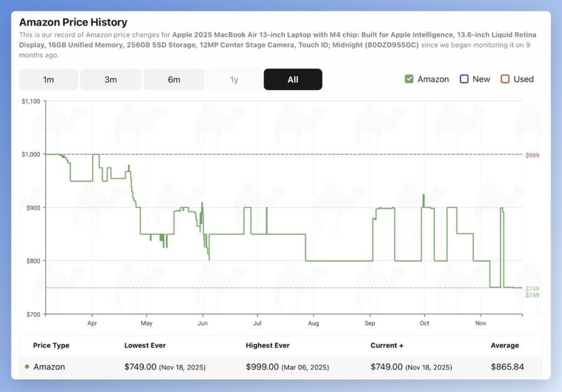The height and width of the screenshot is (392, 562).
Task: Click the Current + column header
Action: click(387, 345)
